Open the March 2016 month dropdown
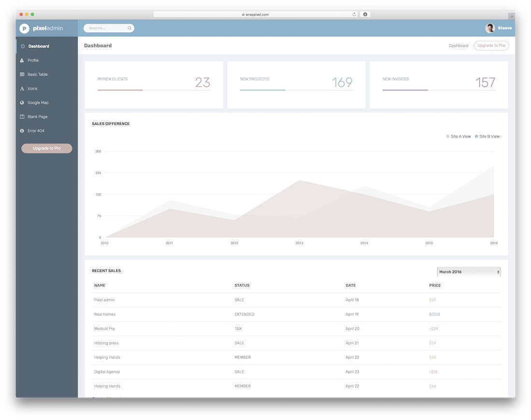Image resolution: width=531 pixels, height=420 pixels. pyautogui.click(x=469, y=272)
